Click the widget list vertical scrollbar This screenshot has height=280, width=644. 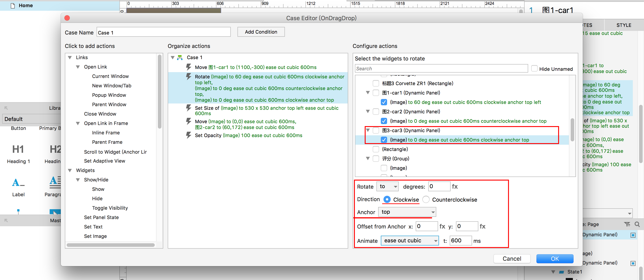pos(572,129)
